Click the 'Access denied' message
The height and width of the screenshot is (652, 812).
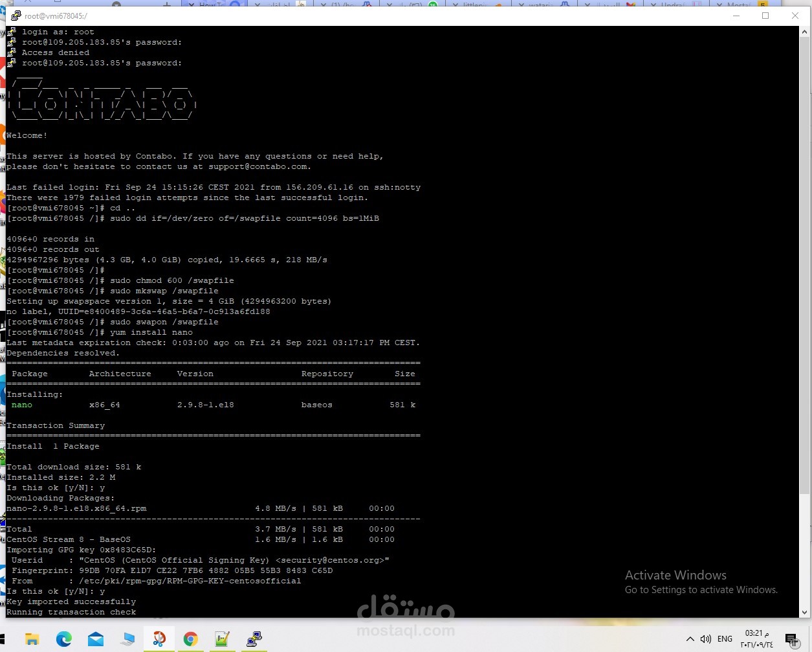click(56, 52)
